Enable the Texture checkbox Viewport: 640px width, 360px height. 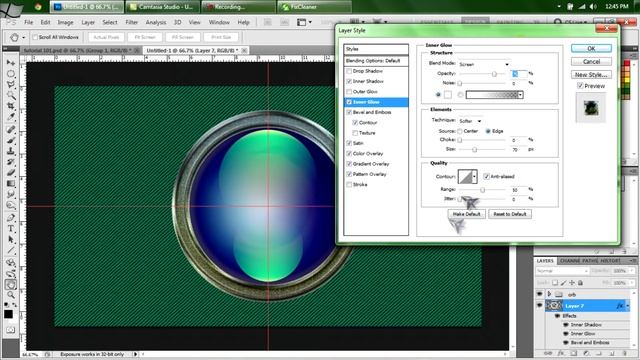(x=355, y=133)
